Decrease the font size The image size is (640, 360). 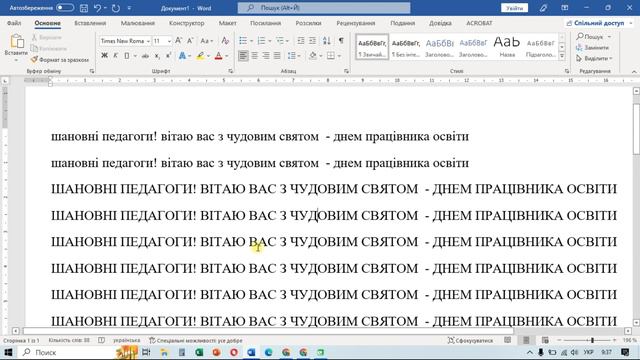[190, 41]
